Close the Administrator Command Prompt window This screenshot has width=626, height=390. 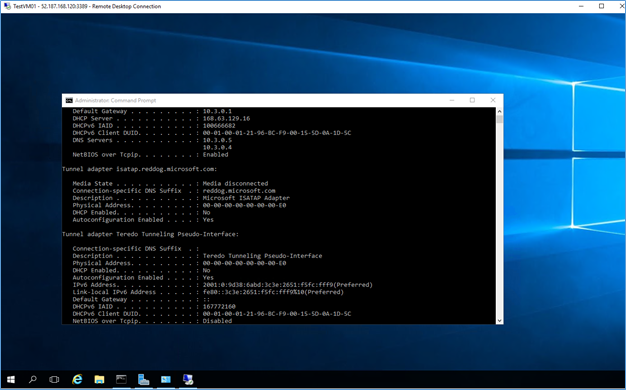click(493, 100)
